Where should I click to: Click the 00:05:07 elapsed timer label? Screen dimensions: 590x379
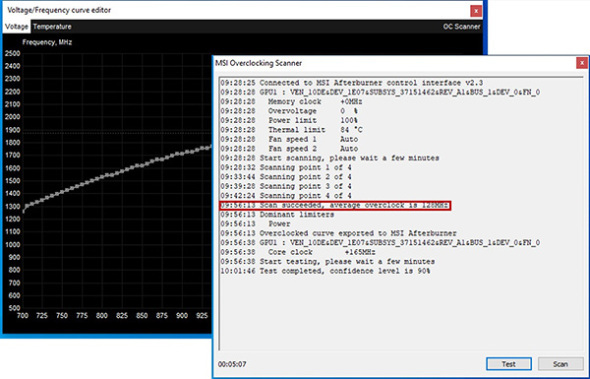[x=232, y=364]
